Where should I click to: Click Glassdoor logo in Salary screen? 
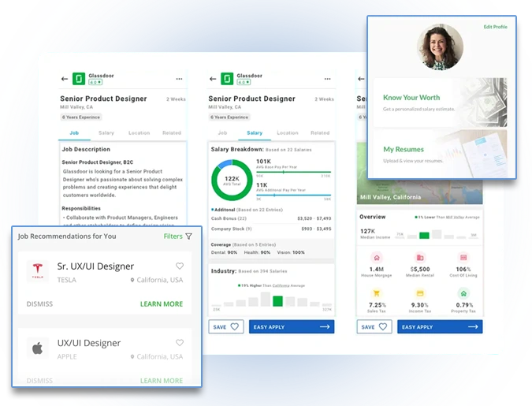[227, 79]
